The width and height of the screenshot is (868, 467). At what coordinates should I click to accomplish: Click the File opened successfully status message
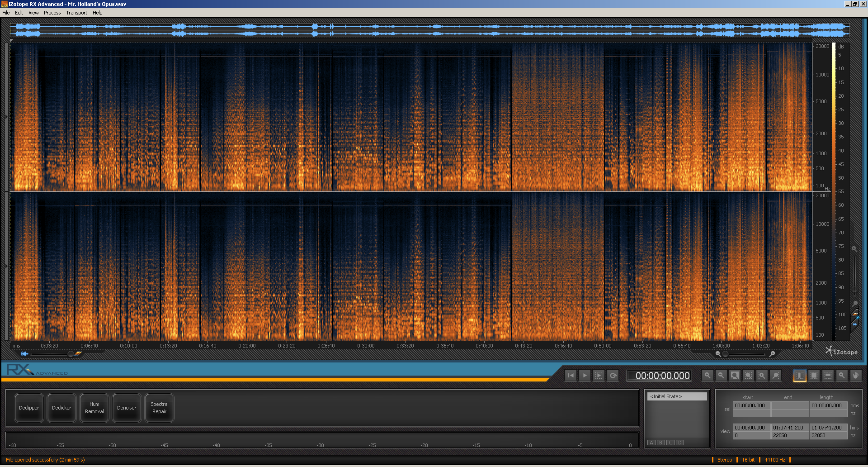[45, 460]
